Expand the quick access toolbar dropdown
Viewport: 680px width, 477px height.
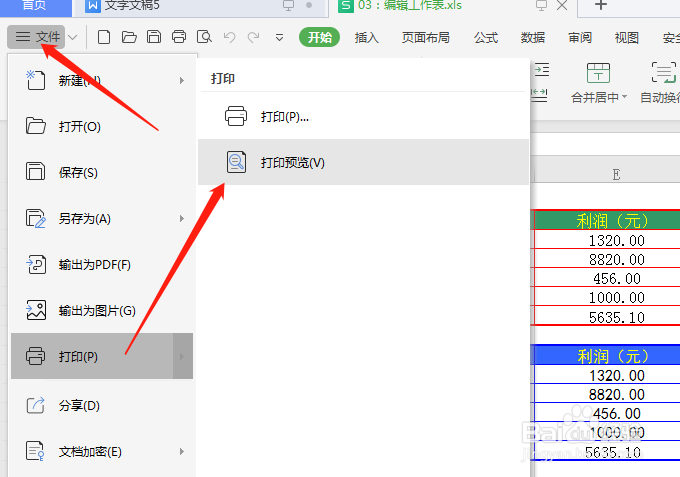(279, 38)
